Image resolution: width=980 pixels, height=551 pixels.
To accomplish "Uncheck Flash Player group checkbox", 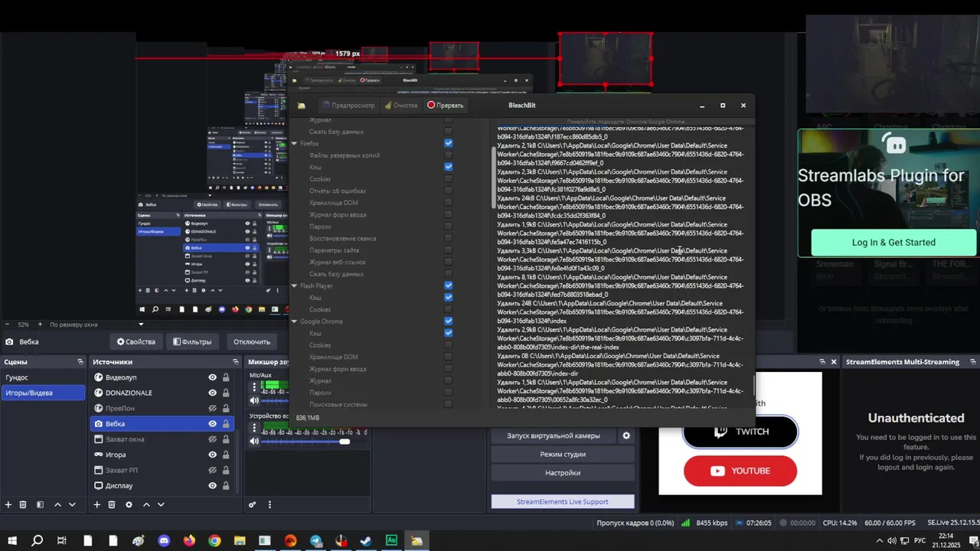I will [448, 285].
